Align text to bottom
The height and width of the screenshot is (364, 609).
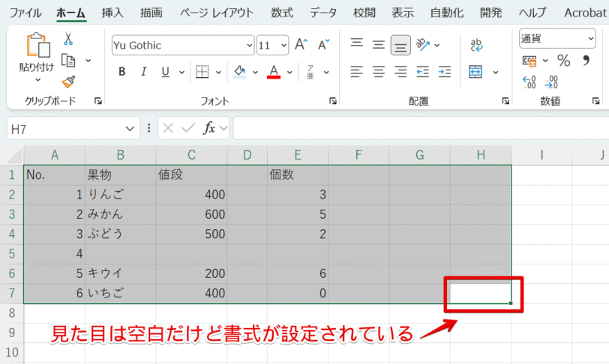coord(400,45)
